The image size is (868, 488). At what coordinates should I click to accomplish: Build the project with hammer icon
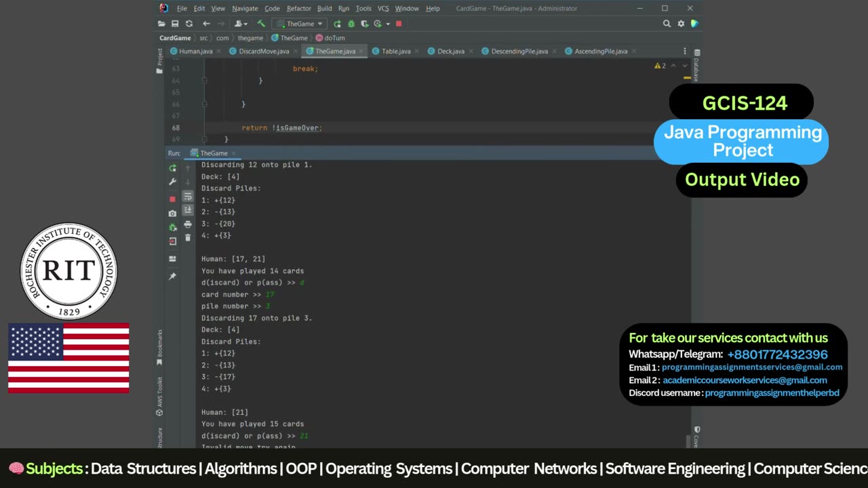261,24
